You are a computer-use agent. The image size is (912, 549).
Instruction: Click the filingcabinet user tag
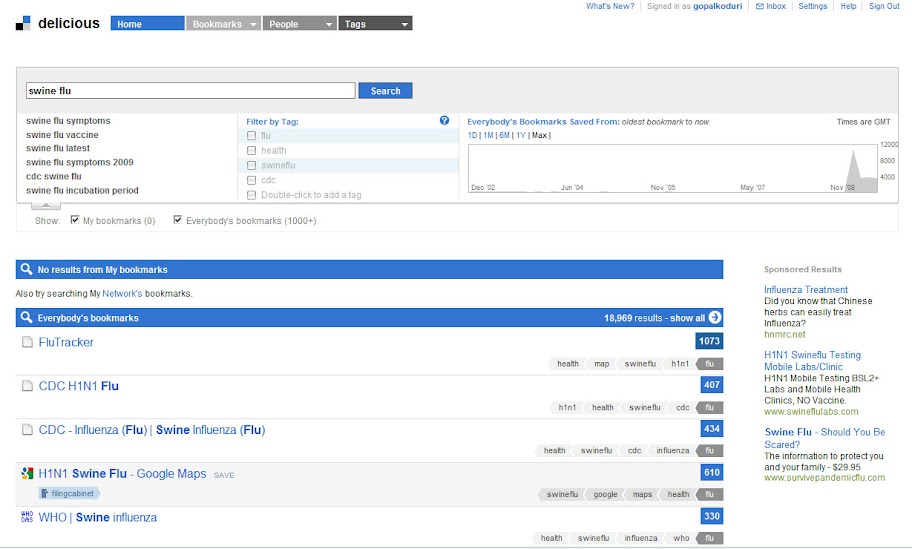(69, 493)
